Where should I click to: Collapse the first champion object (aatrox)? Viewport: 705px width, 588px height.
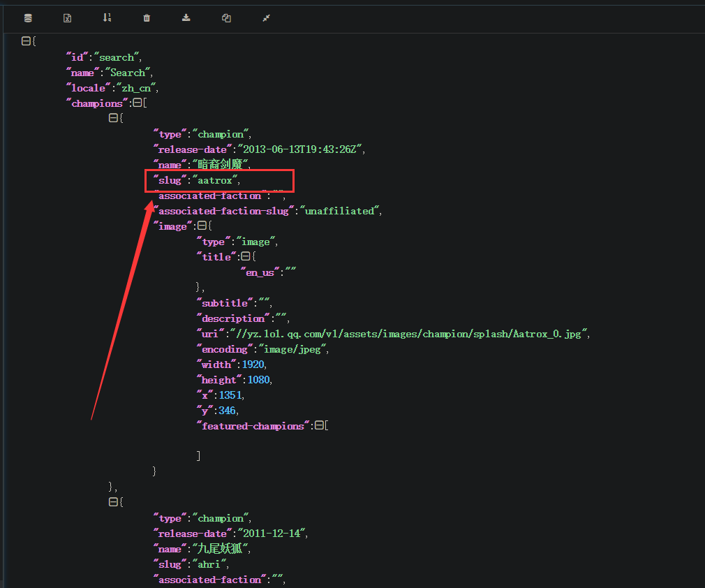[113, 118]
